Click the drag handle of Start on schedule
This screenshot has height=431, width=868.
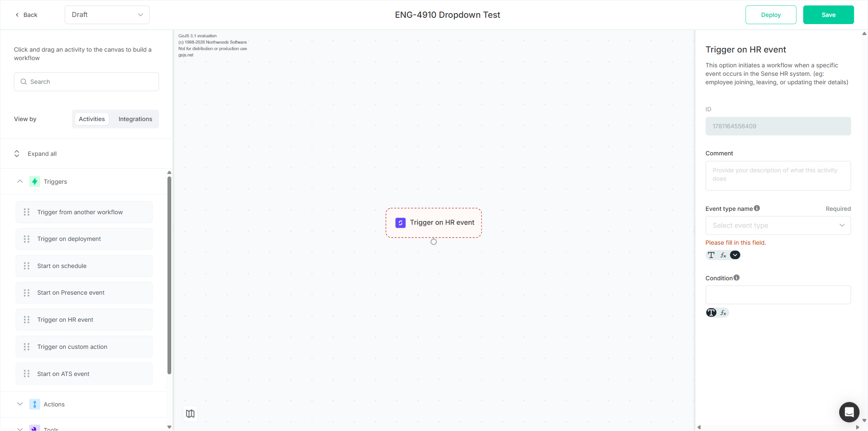(27, 266)
